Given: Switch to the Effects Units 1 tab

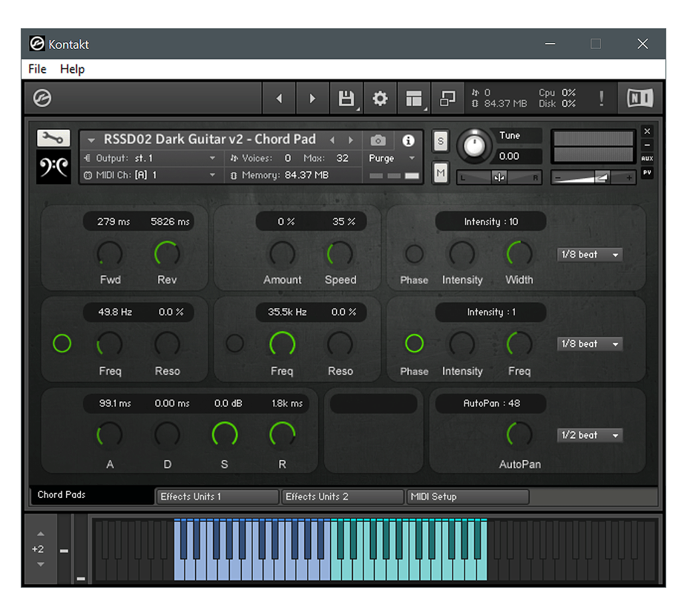Looking at the screenshot, I should (217, 497).
